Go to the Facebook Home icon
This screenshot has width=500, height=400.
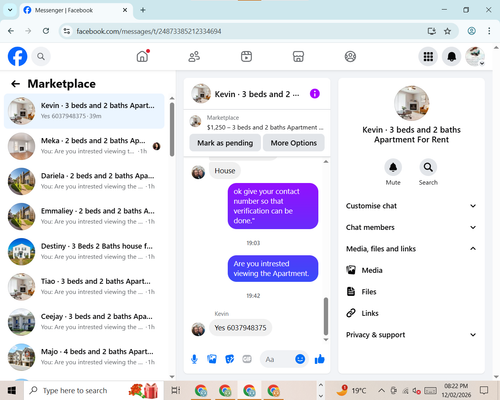(143, 56)
